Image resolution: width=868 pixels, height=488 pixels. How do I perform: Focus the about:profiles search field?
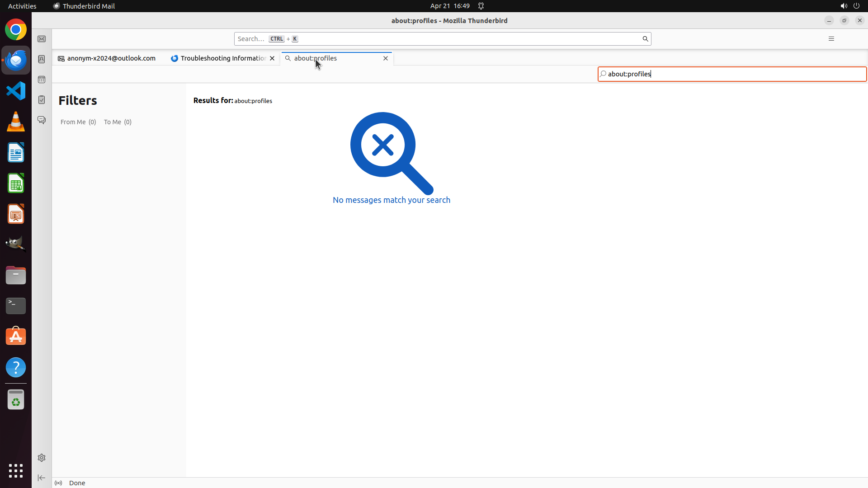(732, 74)
